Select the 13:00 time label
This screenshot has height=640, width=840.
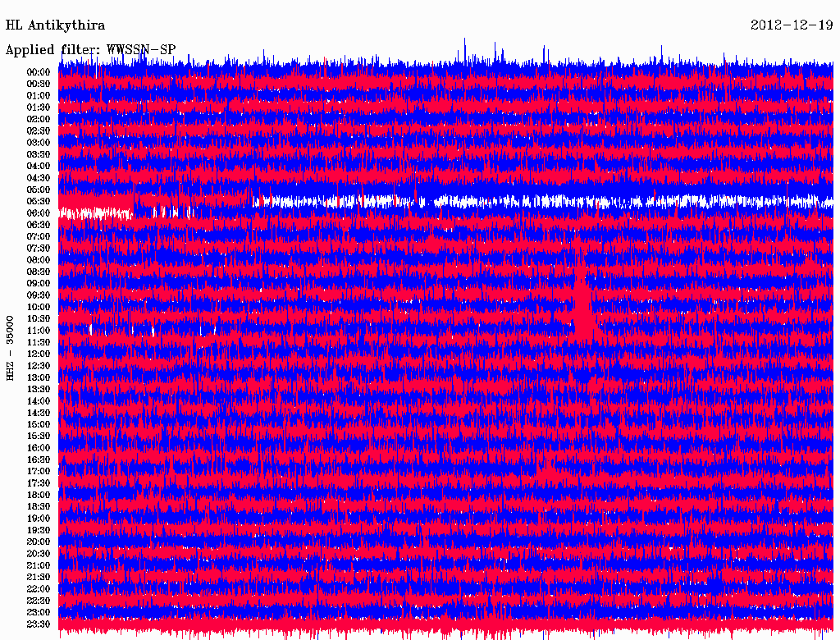[39, 377]
